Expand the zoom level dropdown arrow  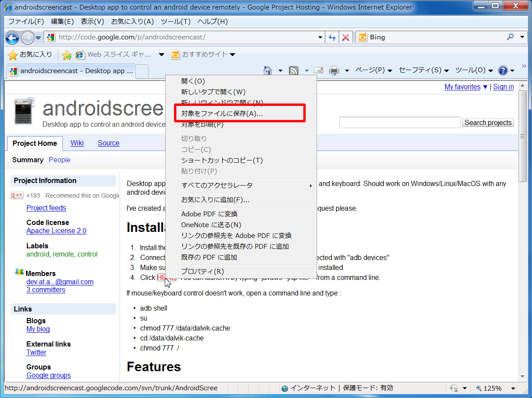[x=513, y=388]
